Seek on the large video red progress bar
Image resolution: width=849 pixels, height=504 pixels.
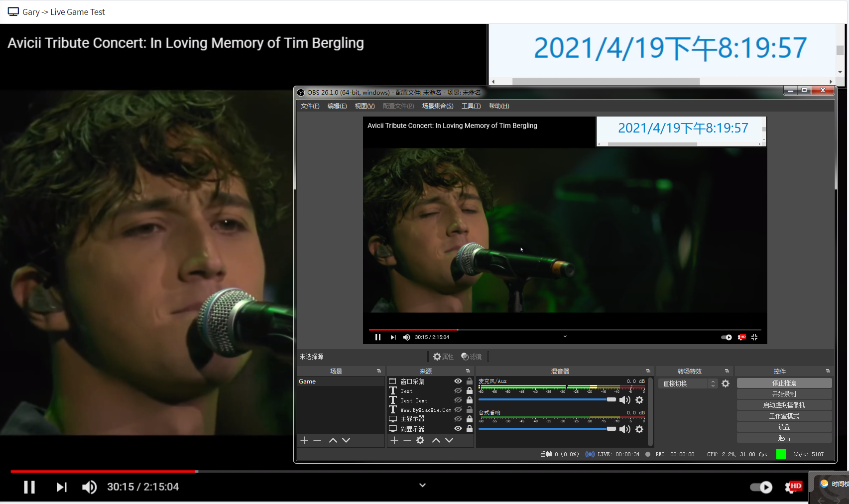(104, 471)
